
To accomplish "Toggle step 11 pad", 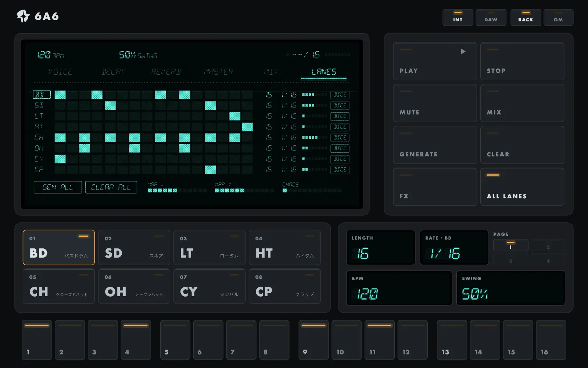I will [380, 340].
